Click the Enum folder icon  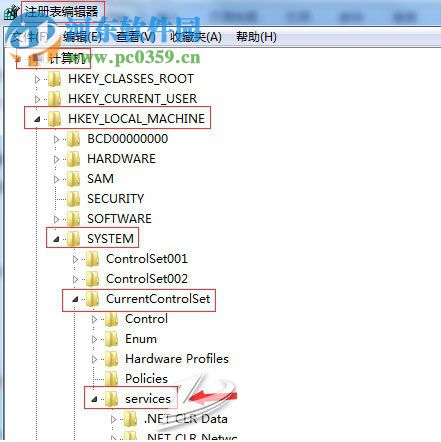click(111, 339)
